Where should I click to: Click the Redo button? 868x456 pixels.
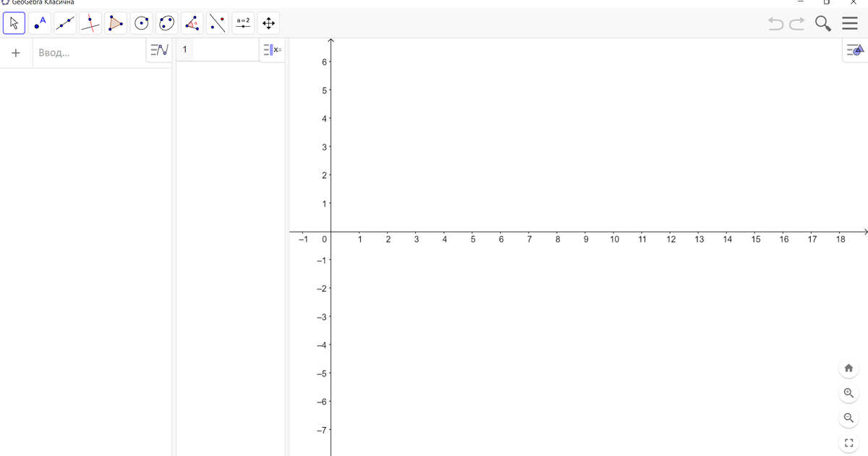pos(796,23)
